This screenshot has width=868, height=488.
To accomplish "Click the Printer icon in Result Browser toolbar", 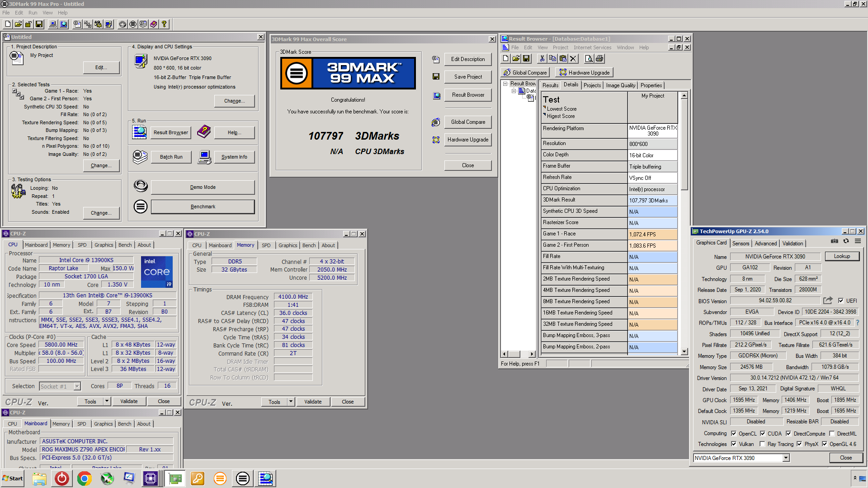I will coord(599,58).
